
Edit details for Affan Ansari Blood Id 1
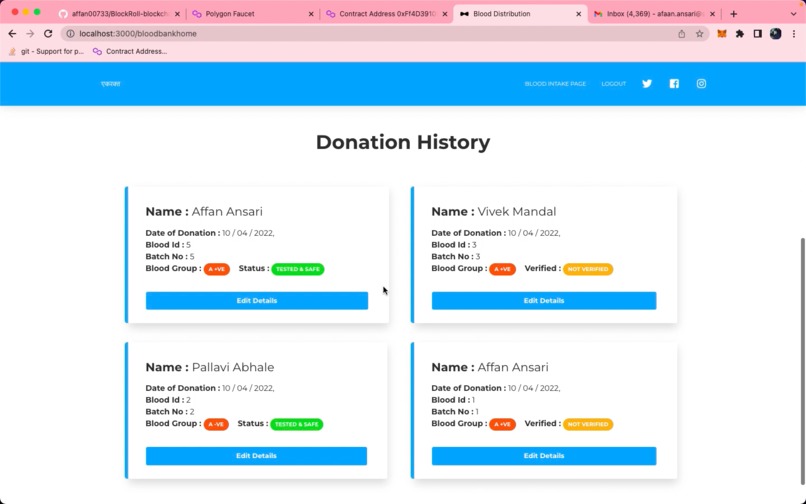pyautogui.click(x=544, y=456)
